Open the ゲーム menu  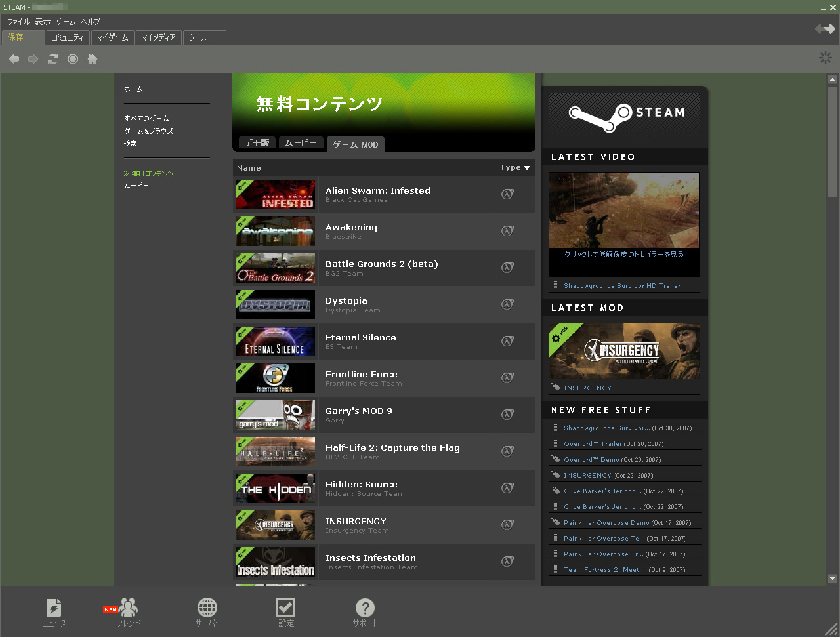(66, 22)
